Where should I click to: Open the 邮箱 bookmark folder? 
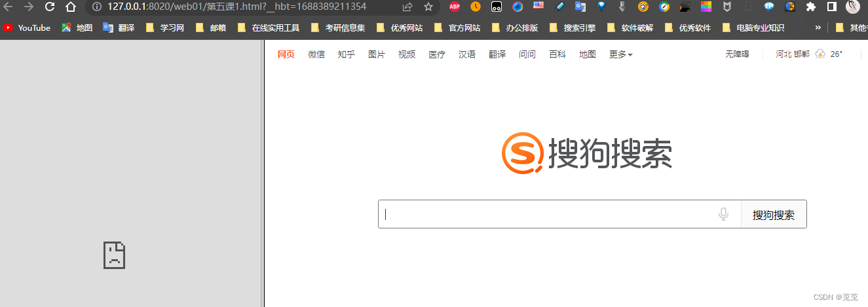click(211, 28)
